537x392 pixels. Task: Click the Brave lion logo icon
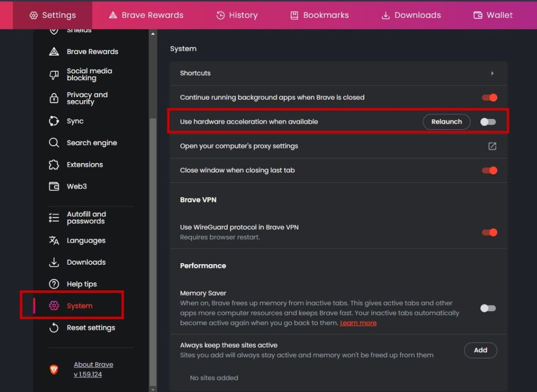coord(54,369)
